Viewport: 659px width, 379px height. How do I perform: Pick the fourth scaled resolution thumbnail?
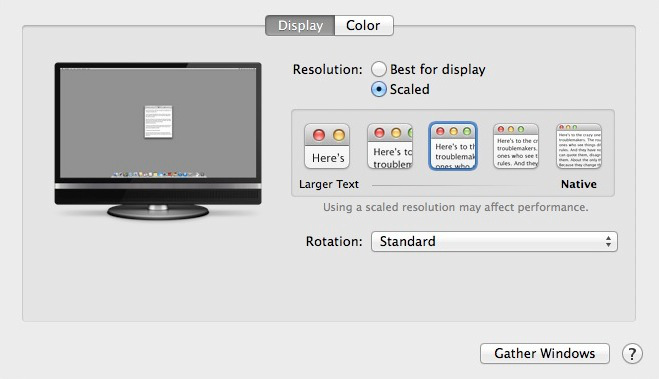(x=516, y=146)
